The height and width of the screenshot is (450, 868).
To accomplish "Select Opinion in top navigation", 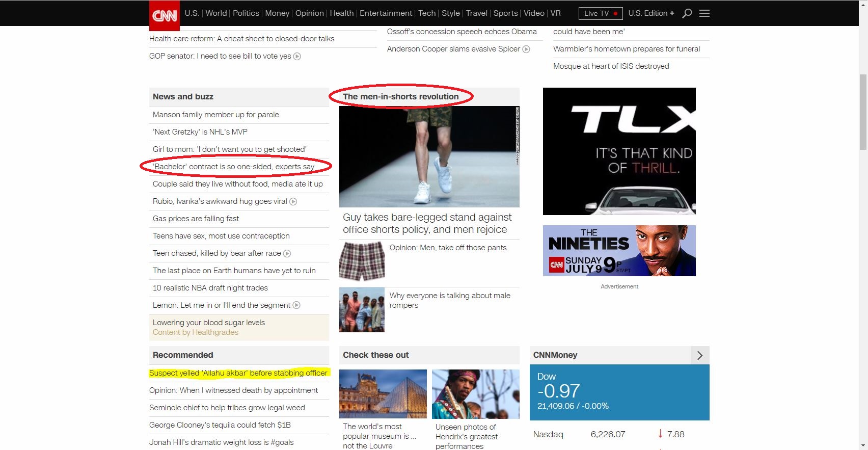I will pos(310,13).
